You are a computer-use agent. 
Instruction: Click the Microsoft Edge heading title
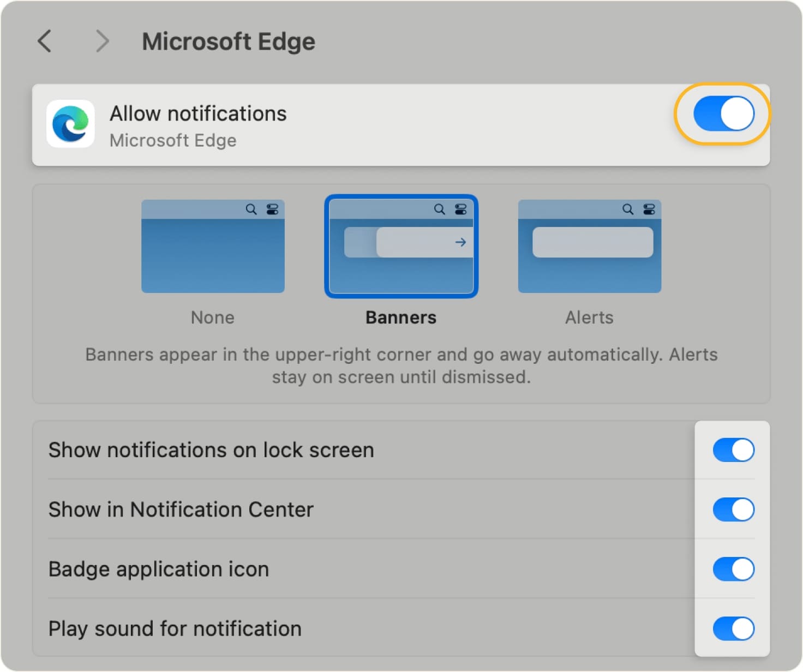(x=229, y=41)
